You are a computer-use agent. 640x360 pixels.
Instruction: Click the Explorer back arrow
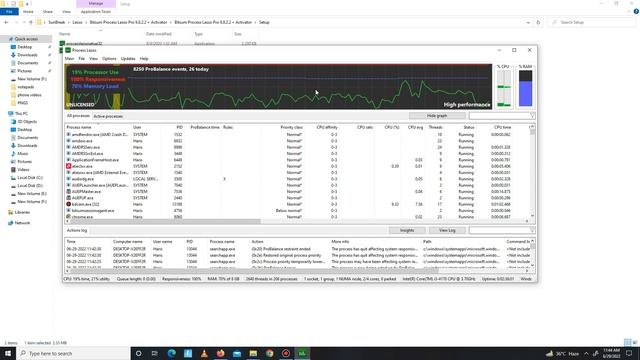coord(6,22)
